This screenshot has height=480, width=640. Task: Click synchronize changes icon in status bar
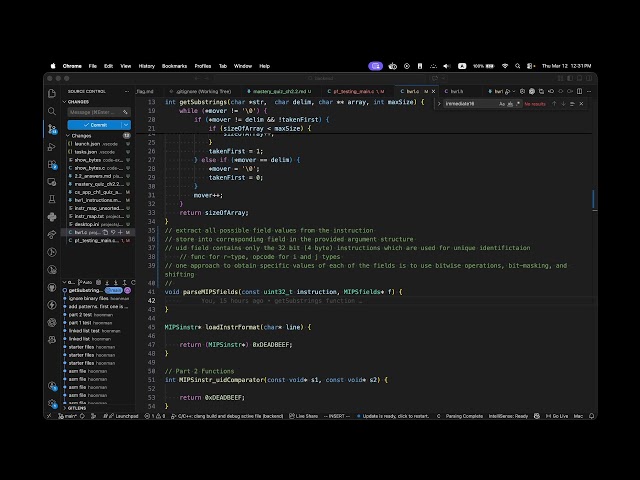[82, 416]
